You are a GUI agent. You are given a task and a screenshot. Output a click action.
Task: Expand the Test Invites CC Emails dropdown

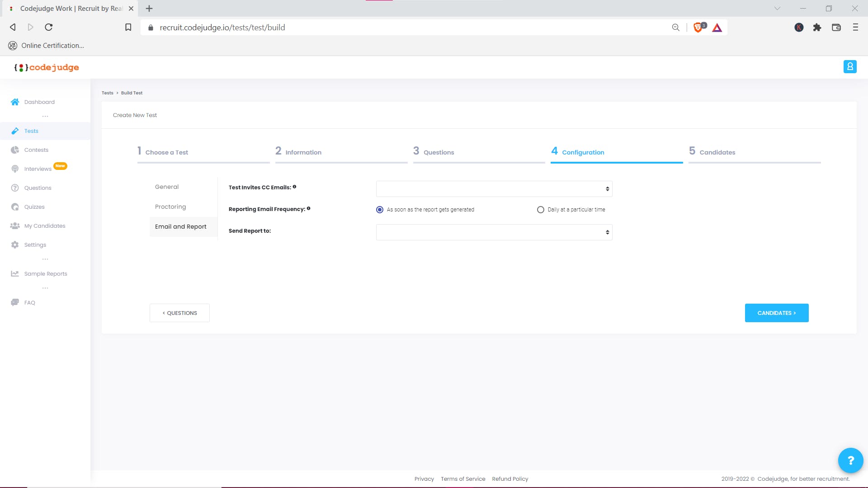click(x=494, y=189)
